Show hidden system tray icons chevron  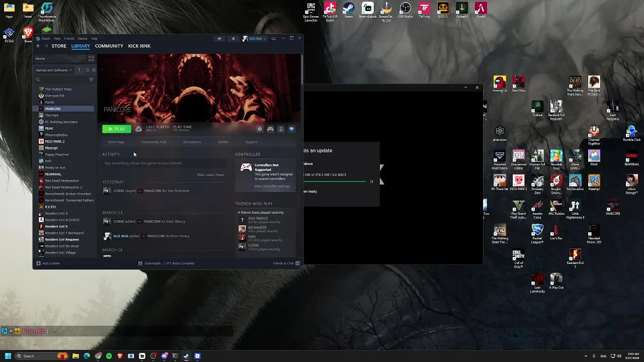(x=586, y=356)
